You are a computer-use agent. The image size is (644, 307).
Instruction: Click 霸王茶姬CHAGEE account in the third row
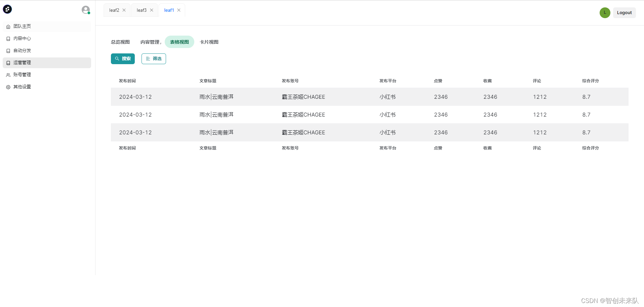303,133
